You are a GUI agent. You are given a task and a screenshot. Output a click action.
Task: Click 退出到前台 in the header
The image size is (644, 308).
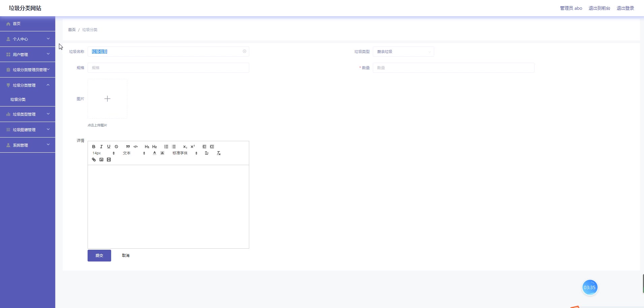click(599, 8)
